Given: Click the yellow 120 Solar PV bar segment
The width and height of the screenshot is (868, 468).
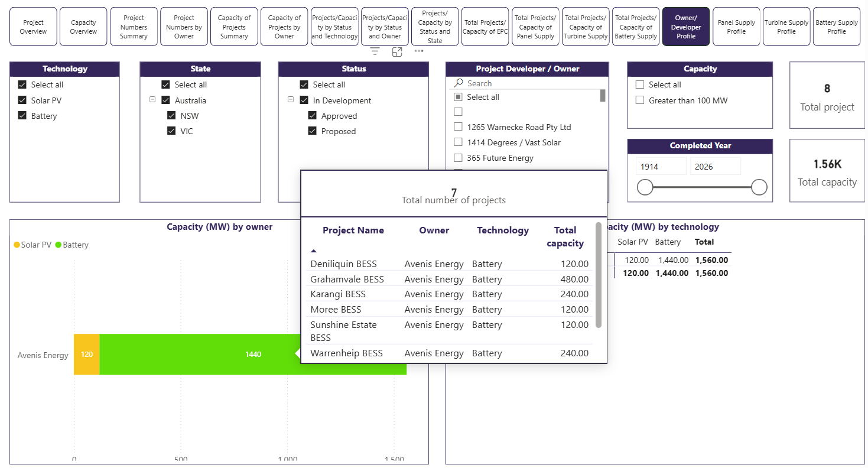Looking at the screenshot, I should (87, 355).
